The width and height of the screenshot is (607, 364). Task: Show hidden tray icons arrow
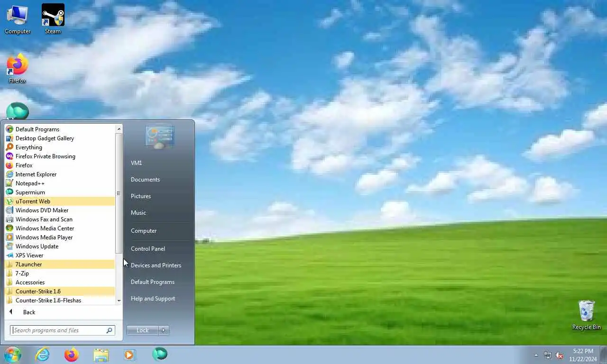coord(536,355)
